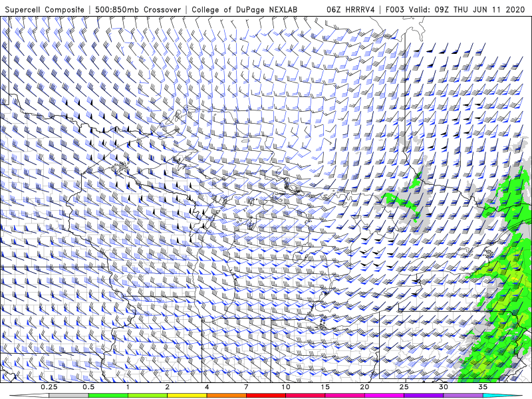Select the gray color bar segment between 0.25 and 0.5
Viewport: 532px width, 399px height.
pos(69,396)
